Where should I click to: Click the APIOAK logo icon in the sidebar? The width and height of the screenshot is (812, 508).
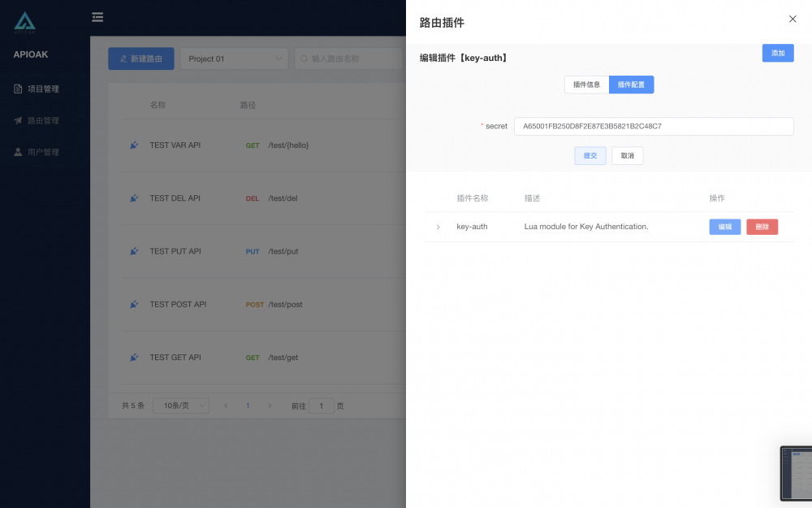click(x=24, y=22)
